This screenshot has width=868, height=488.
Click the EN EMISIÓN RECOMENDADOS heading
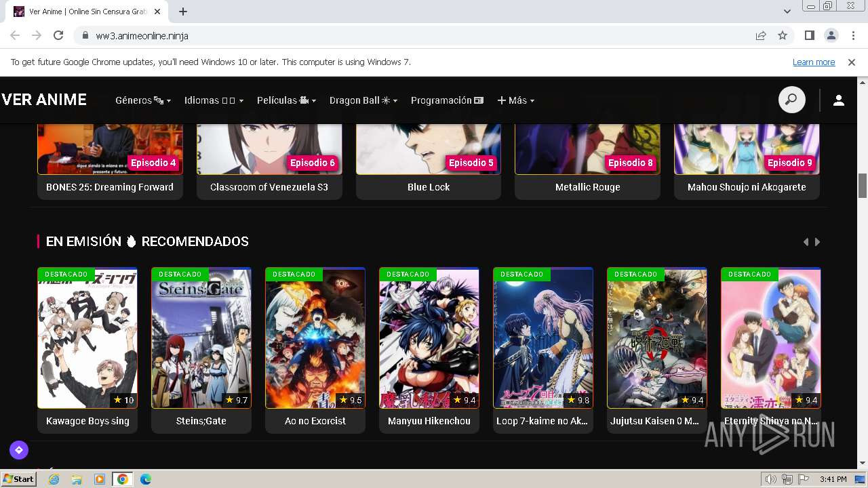(147, 241)
